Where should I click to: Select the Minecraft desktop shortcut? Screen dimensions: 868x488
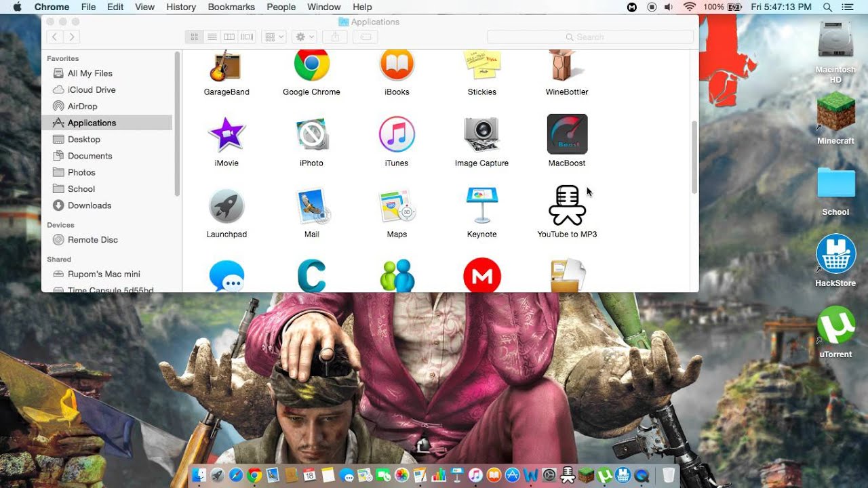[835, 112]
